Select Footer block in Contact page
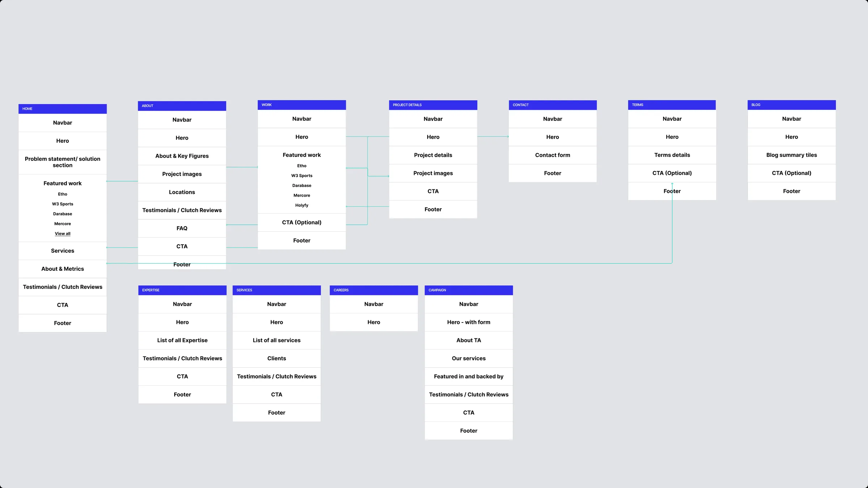868x488 pixels. point(553,173)
